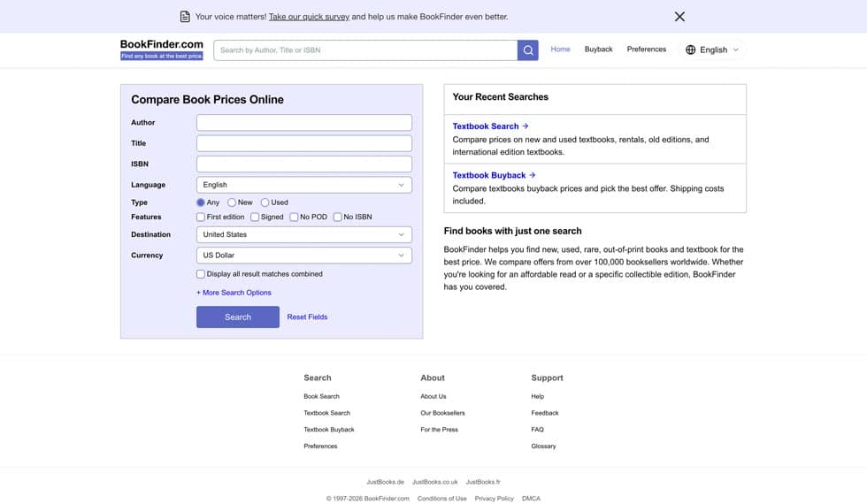Click the arrow next to Textbook Buyback heading
Viewport: 867px width, 504px height.
point(533,175)
